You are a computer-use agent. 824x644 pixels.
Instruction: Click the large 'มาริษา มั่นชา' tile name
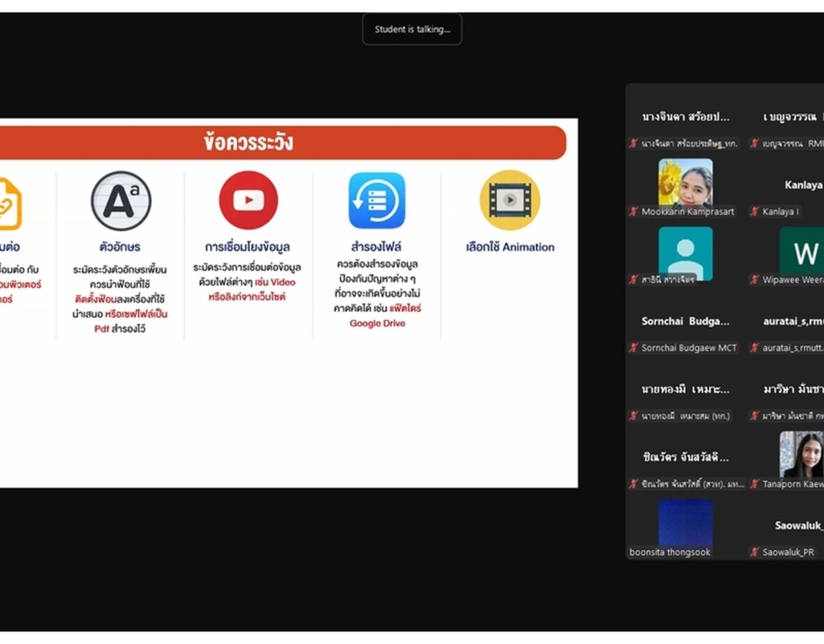point(793,390)
